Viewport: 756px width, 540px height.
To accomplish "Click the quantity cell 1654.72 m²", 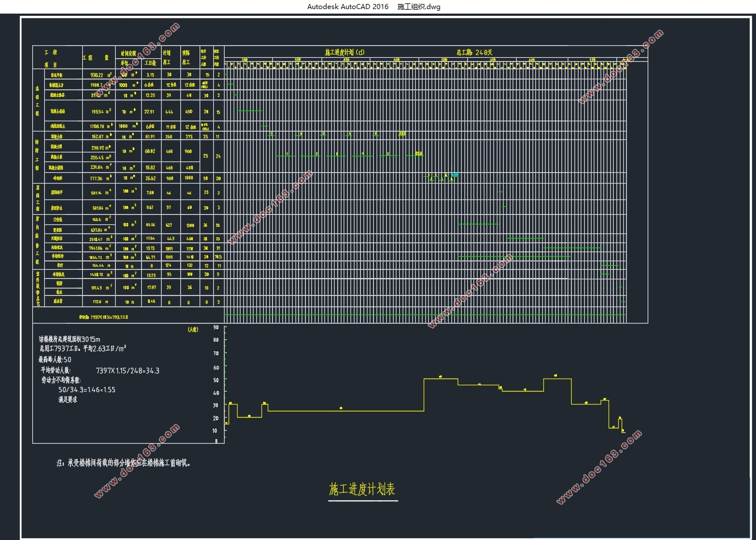I will point(100,257).
